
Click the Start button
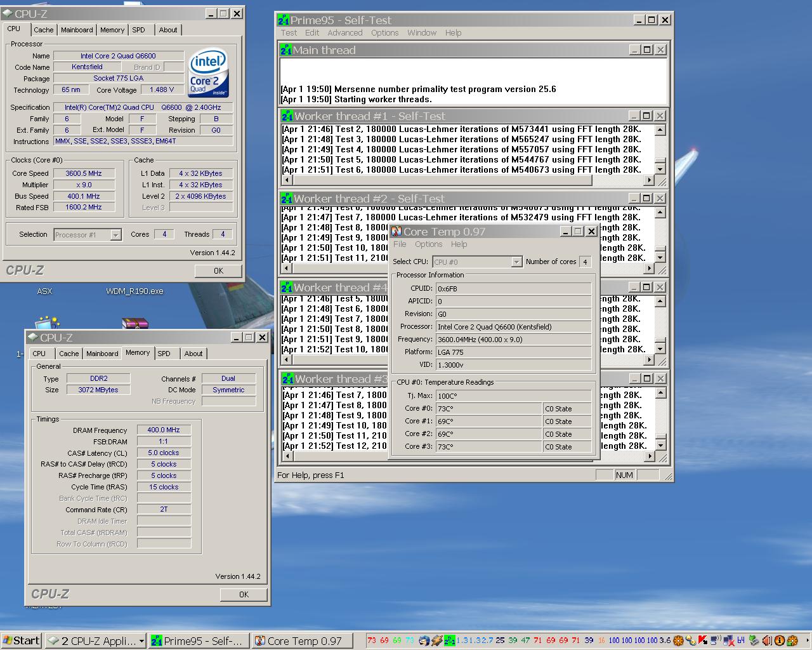coord(22,640)
